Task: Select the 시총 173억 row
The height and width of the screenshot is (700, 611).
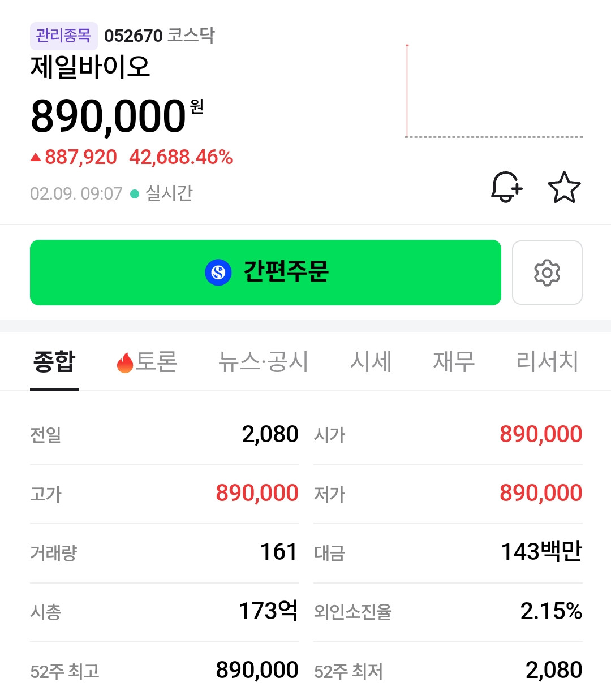Action: (164, 611)
